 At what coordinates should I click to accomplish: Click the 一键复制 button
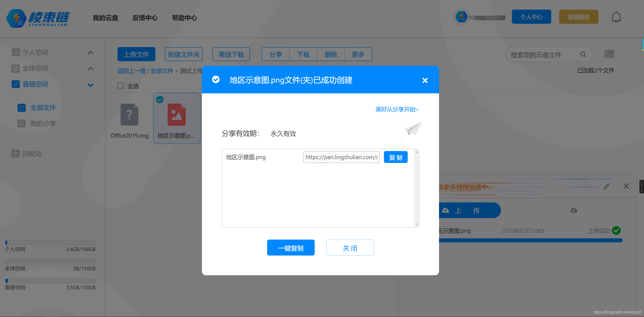click(x=291, y=248)
